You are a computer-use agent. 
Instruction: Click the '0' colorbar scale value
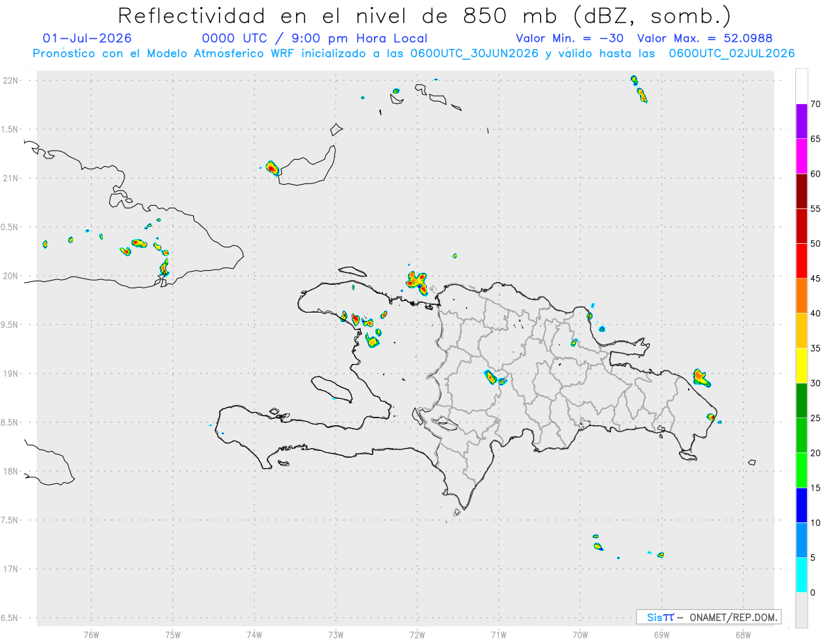point(812,593)
